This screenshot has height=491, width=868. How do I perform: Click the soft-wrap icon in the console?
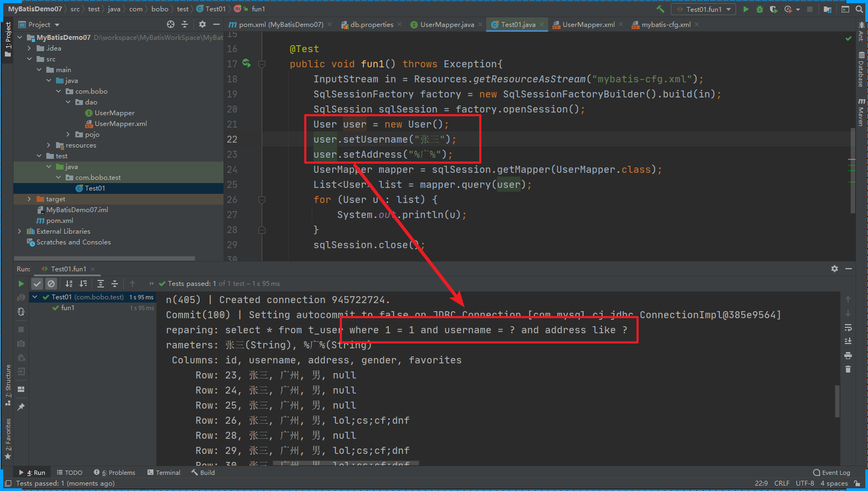pyautogui.click(x=848, y=328)
